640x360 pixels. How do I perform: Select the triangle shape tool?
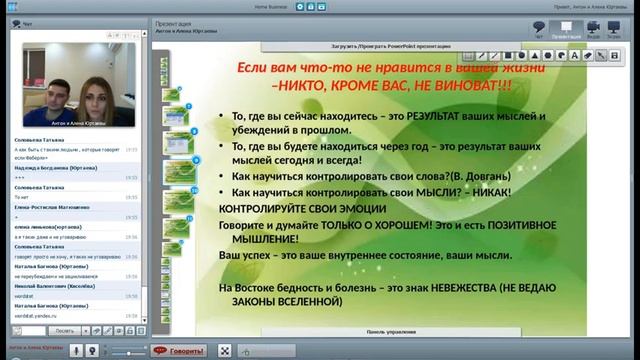535,56
